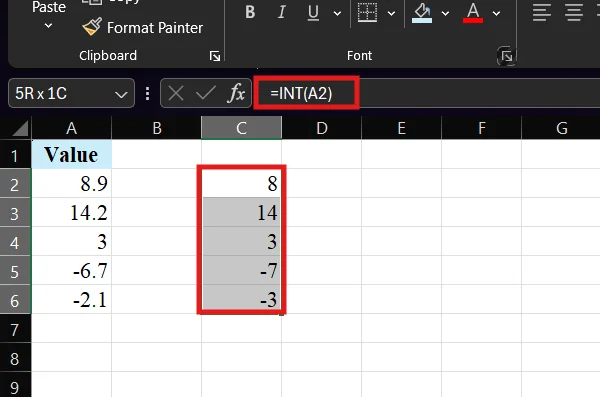Select column B header
600x397 pixels.
[157, 128]
